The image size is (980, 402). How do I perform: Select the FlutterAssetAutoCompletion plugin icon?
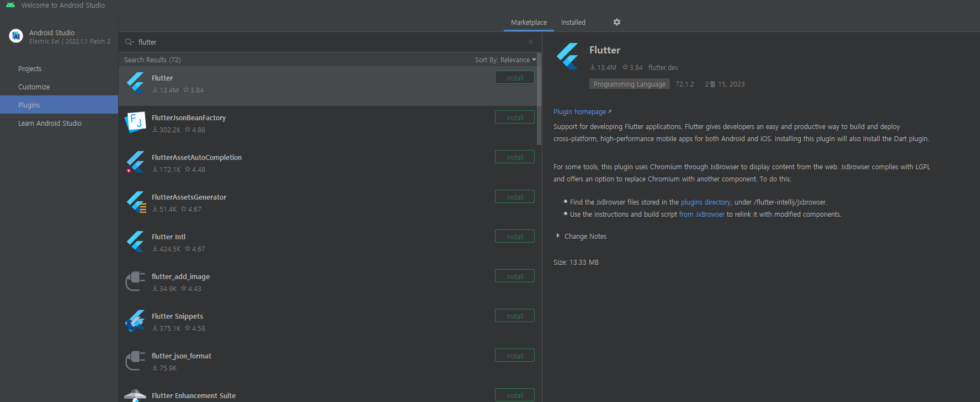[x=135, y=162]
